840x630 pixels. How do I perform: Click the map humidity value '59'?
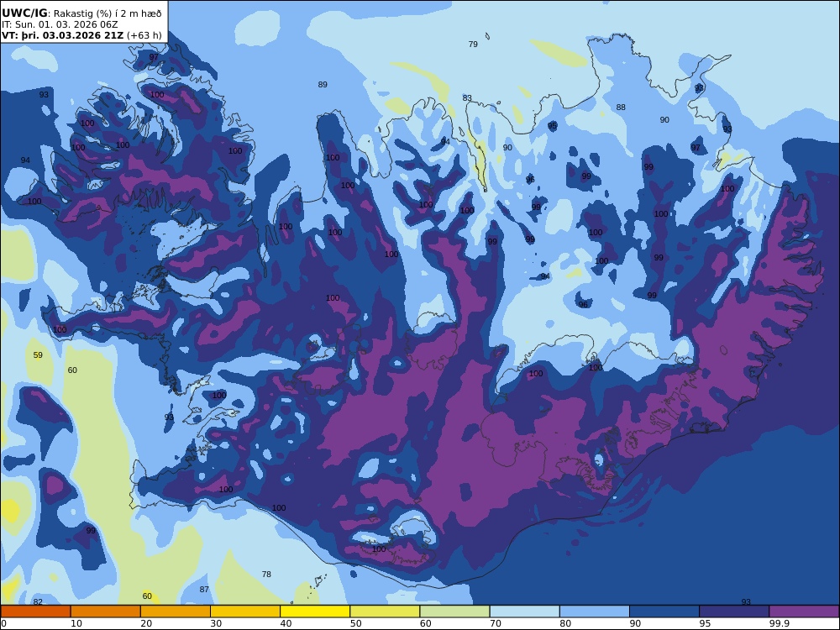point(38,355)
